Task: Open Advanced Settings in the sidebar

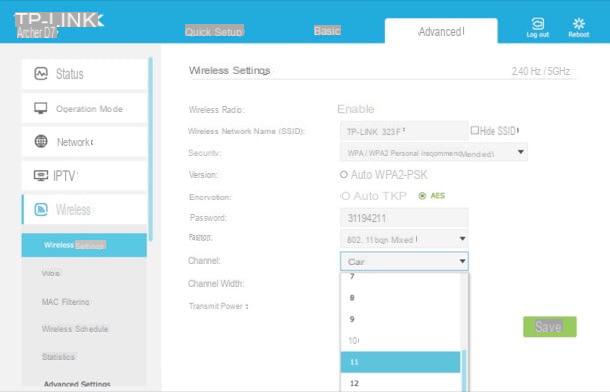Action: pyautogui.click(x=77, y=384)
